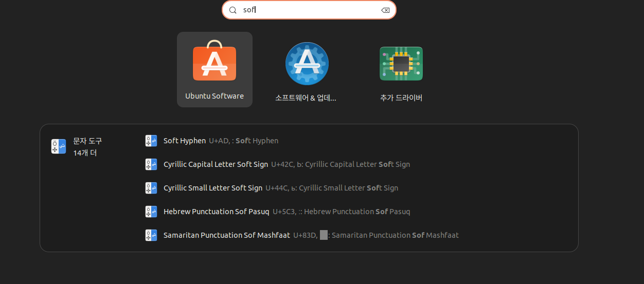Click the U+5C3 description text
This screenshot has width=644, height=284.
342,212
